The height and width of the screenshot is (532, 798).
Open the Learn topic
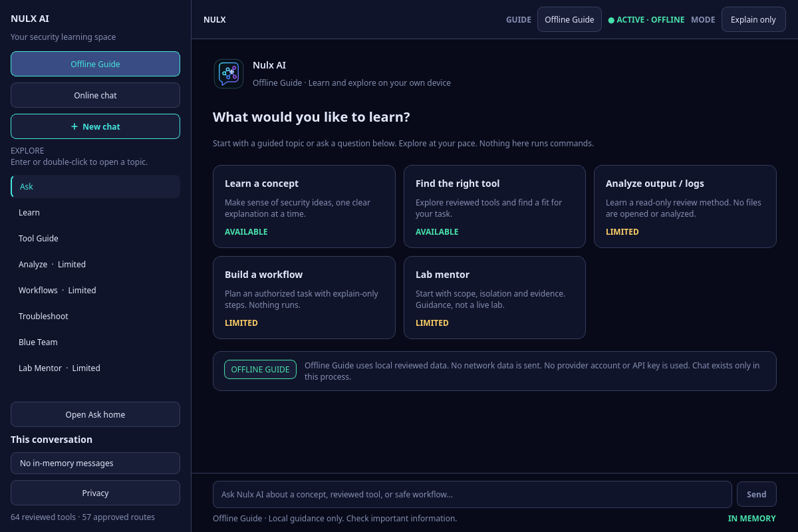pyautogui.click(x=95, y=212)
